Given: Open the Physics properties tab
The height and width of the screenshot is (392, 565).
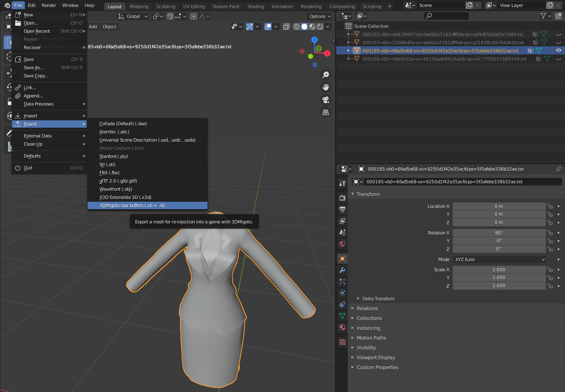Looking at the screenshot, I should click(x=342, y=293).
